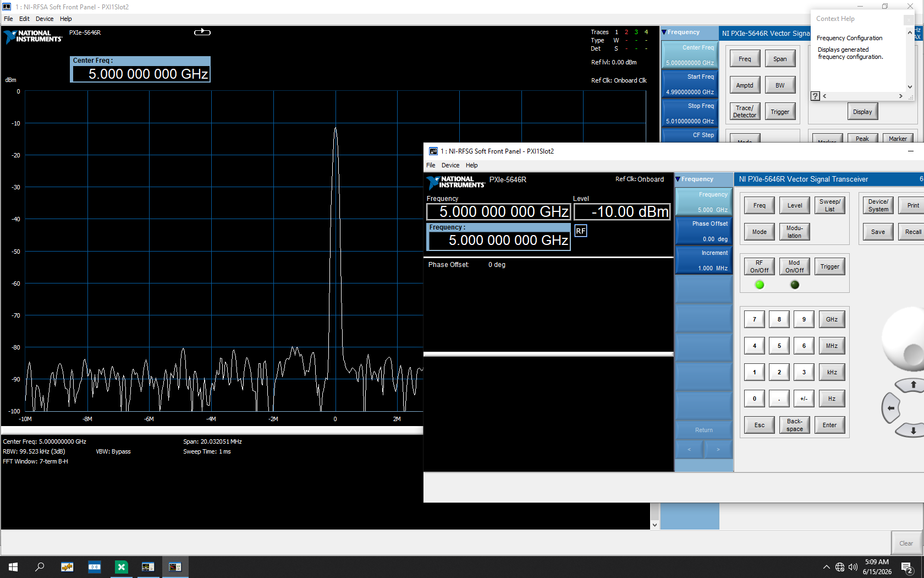The width and height of the screenshot is (924, 578).
Task: Open the Windows Start menu
Action: tap(13, 567)
